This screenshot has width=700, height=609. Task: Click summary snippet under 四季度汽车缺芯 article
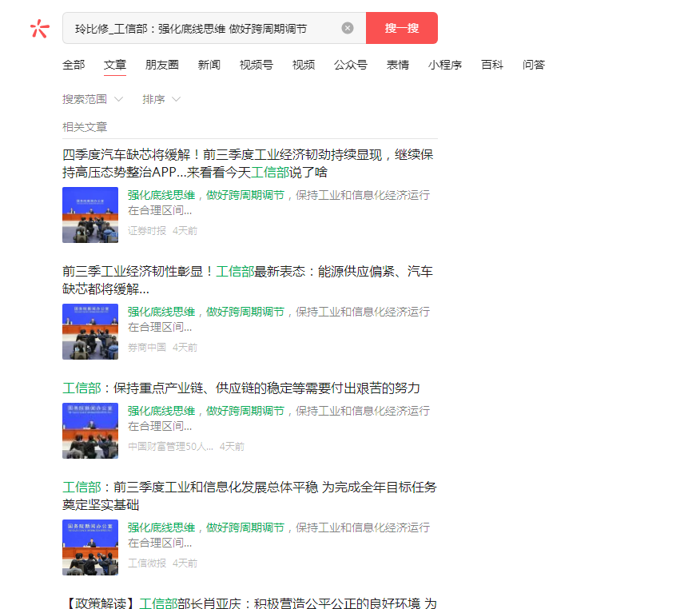pos(279,203)
